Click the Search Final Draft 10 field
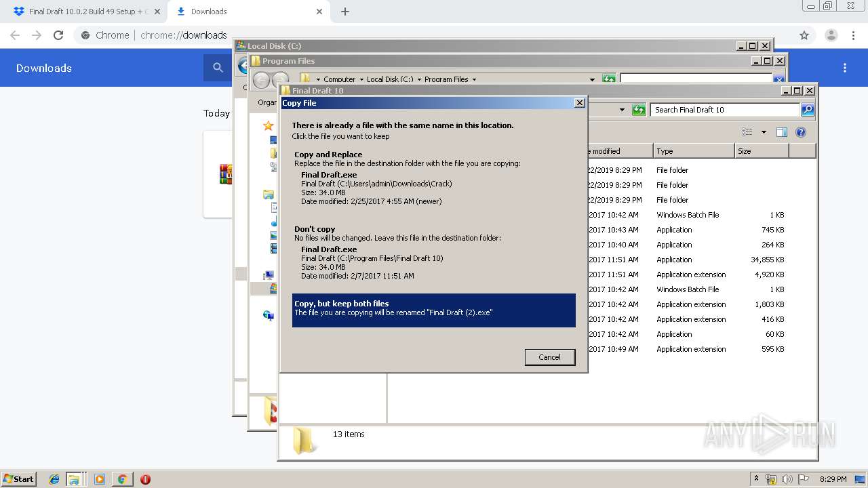Image resolution: width=868 pixels, height=488 pixels. 725,110
